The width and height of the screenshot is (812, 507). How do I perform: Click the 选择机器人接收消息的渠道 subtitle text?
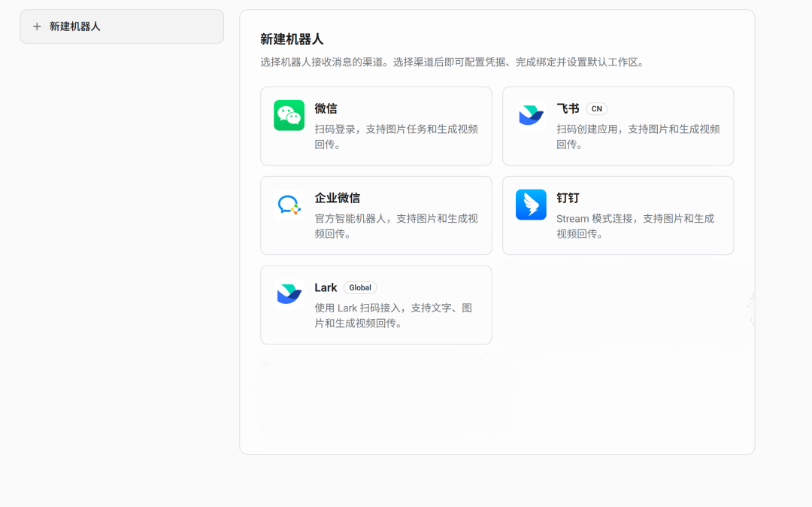click(x=453, y=62)
